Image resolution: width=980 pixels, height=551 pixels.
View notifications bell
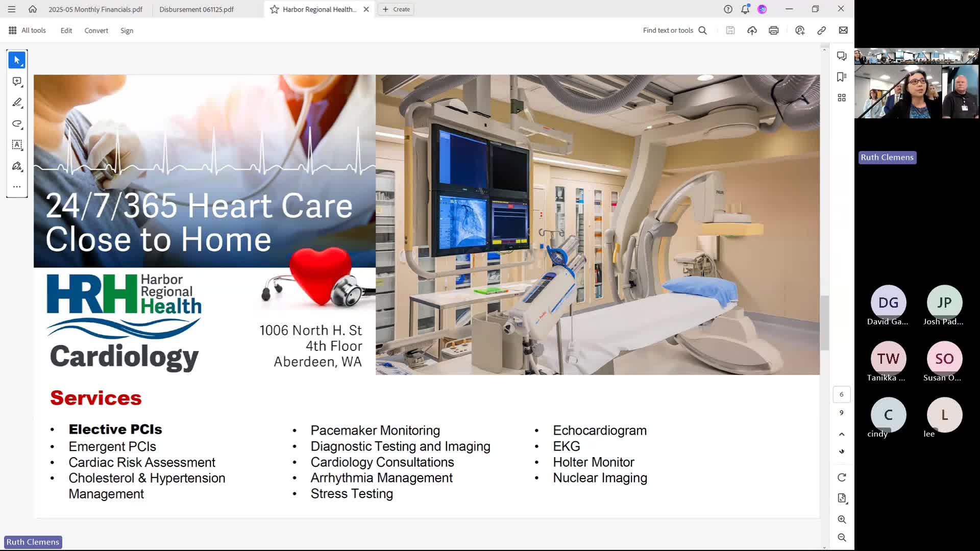pos(745,9)
